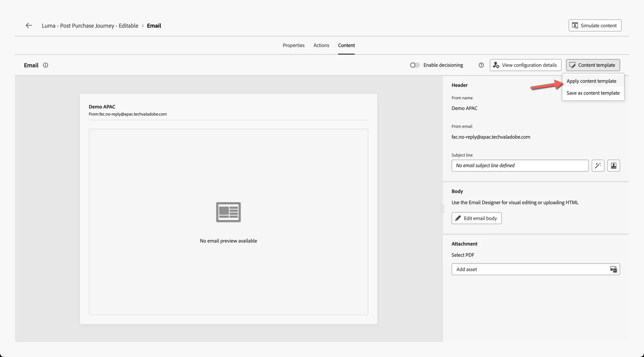
Task: Open View configuration details
Action: (x=525, y=65)
